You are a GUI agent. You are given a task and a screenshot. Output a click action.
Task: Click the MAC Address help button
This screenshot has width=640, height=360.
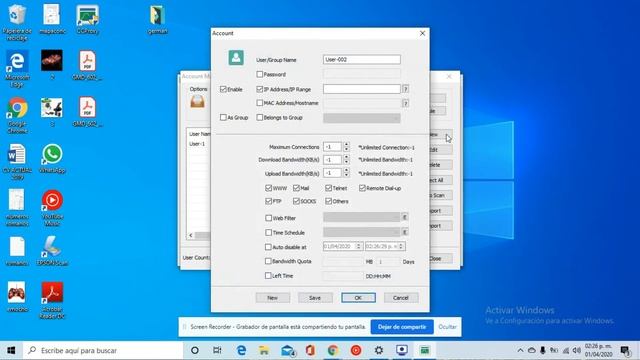click(x=405, y=103)
